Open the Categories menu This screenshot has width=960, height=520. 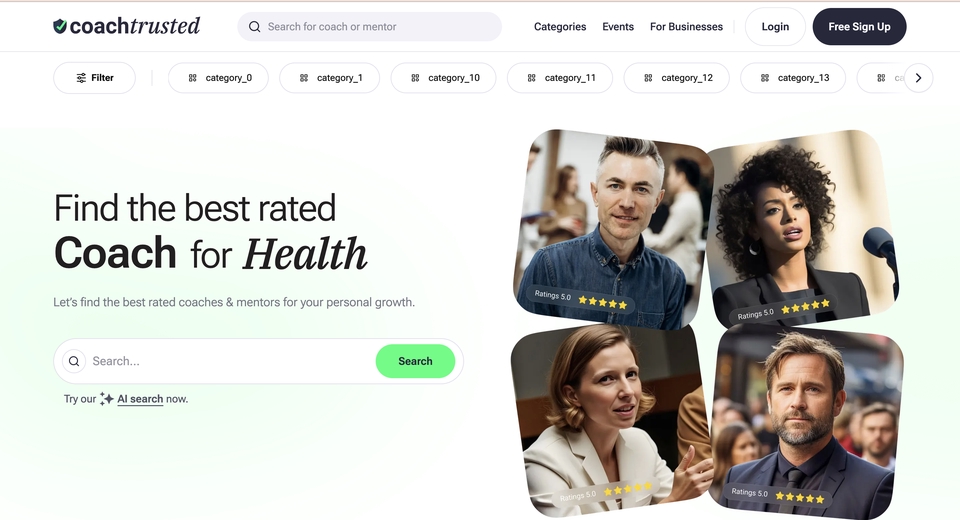[560, 27]
